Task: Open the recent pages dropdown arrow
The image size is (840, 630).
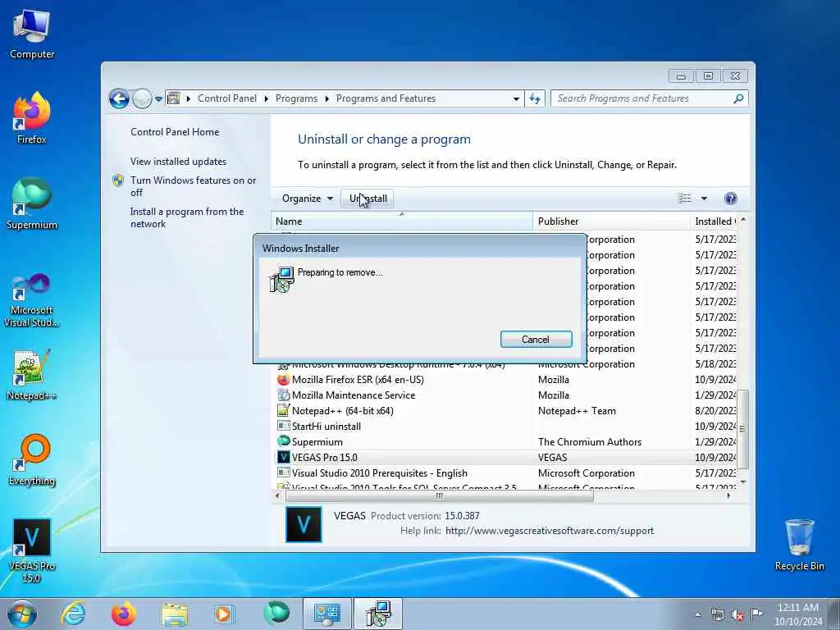Action: pos(158,99)
